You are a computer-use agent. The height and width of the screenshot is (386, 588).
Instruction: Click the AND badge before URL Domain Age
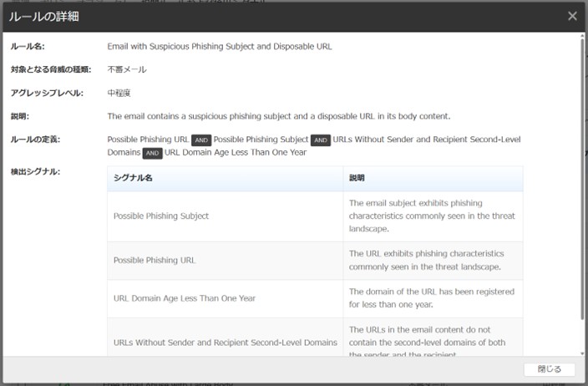(x=152, y=153)
